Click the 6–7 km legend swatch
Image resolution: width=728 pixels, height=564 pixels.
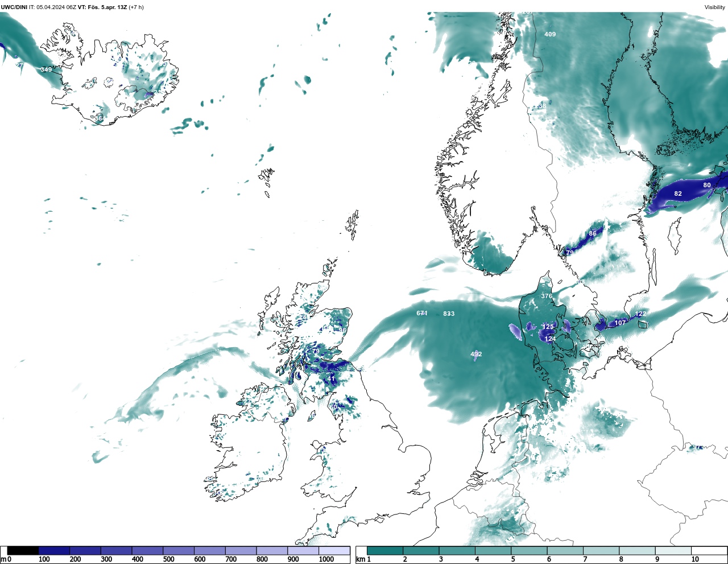pyautogui.click(x=565, y=551)
